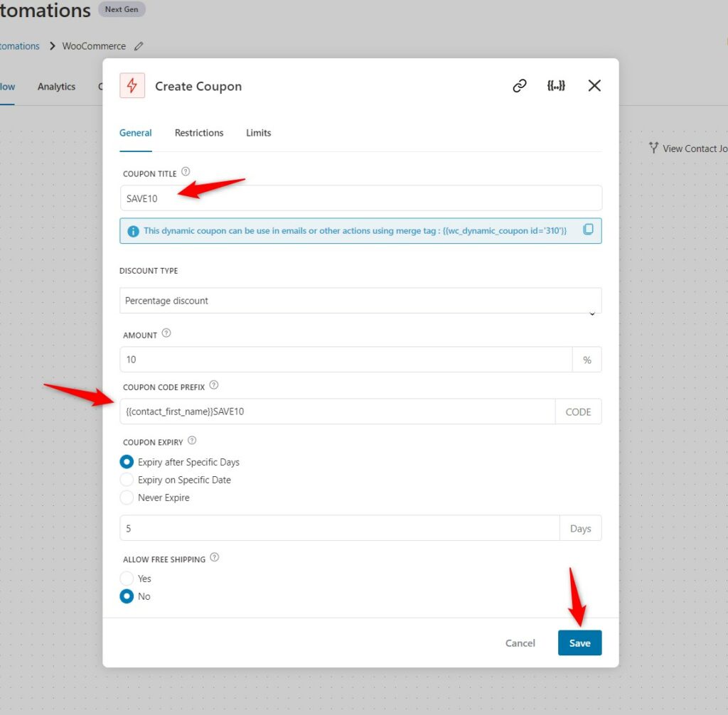
Task: Switch to the General tab
Action: click(136, 133)
